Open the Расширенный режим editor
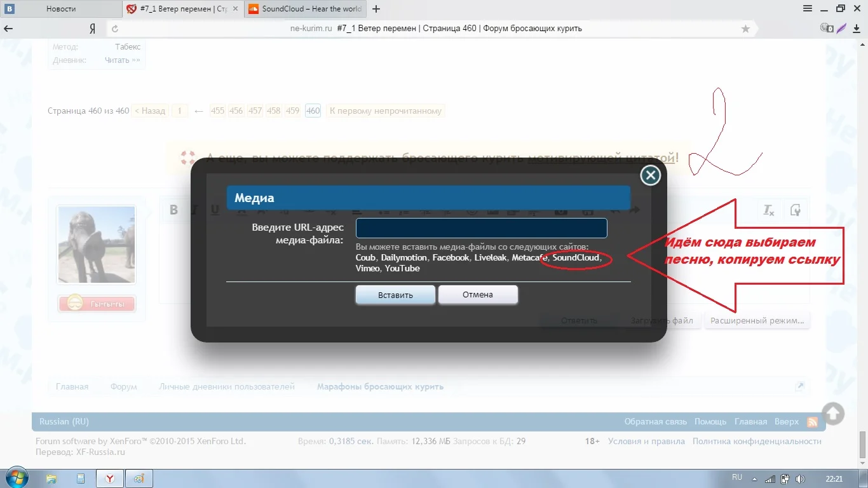Viewport: 868px width, 488px height. click(x=757, y=321)
